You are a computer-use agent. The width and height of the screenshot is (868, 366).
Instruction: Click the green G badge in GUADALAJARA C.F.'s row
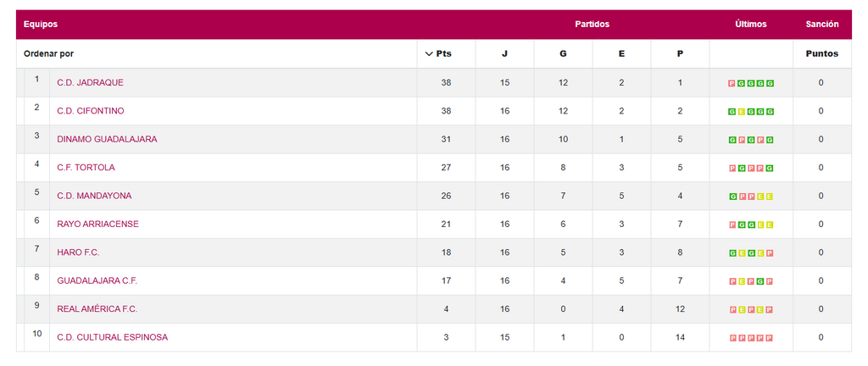(760, 281)
